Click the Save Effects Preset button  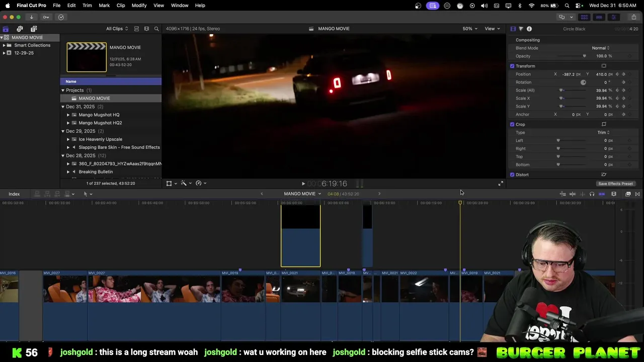coord(615,184)
